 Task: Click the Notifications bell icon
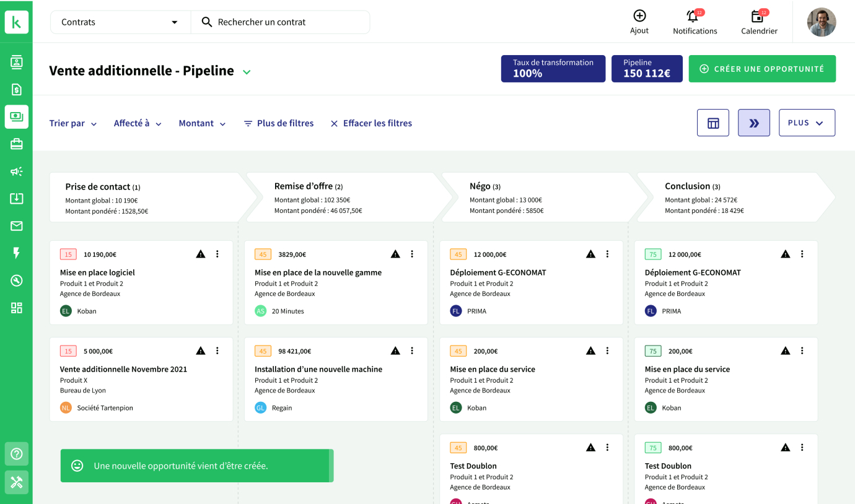(x=693, y=17)
